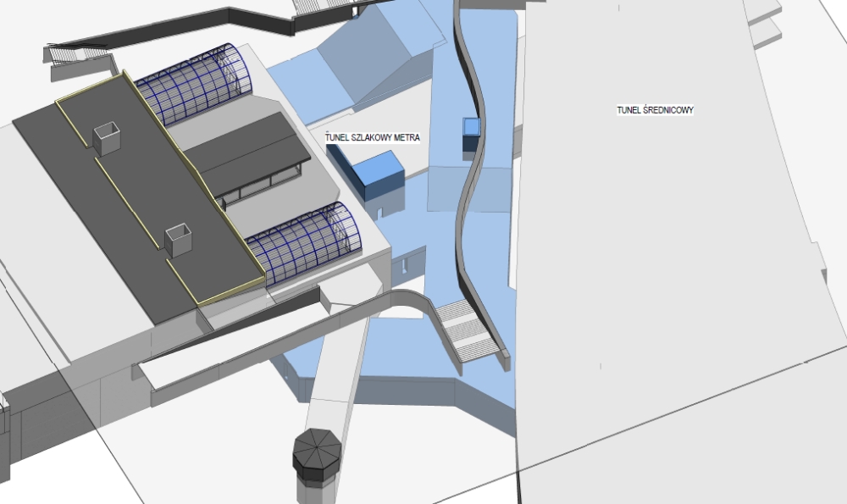Select the staircase beside curved wall
Viewport: 847px width, 504px height.
point(468,330)
